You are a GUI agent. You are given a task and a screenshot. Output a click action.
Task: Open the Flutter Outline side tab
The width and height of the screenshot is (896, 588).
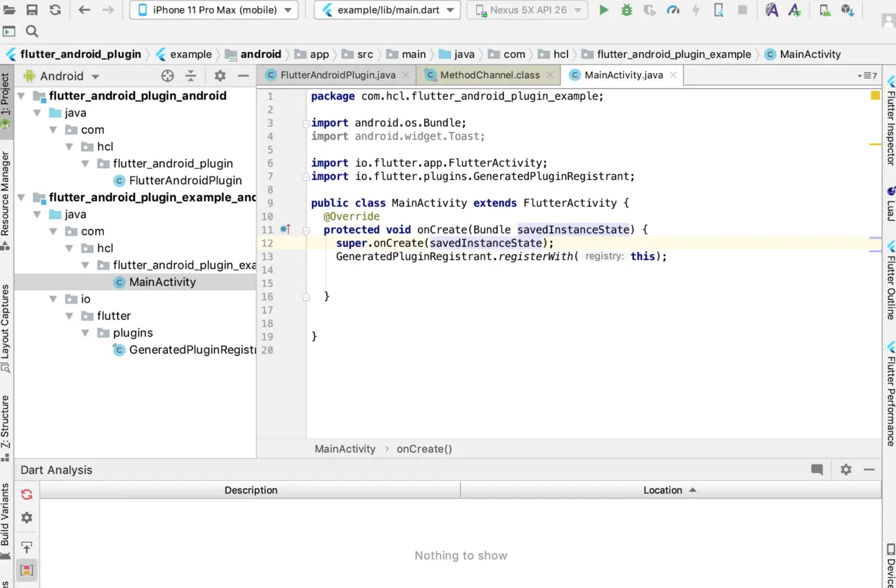[x=890, y=280]
